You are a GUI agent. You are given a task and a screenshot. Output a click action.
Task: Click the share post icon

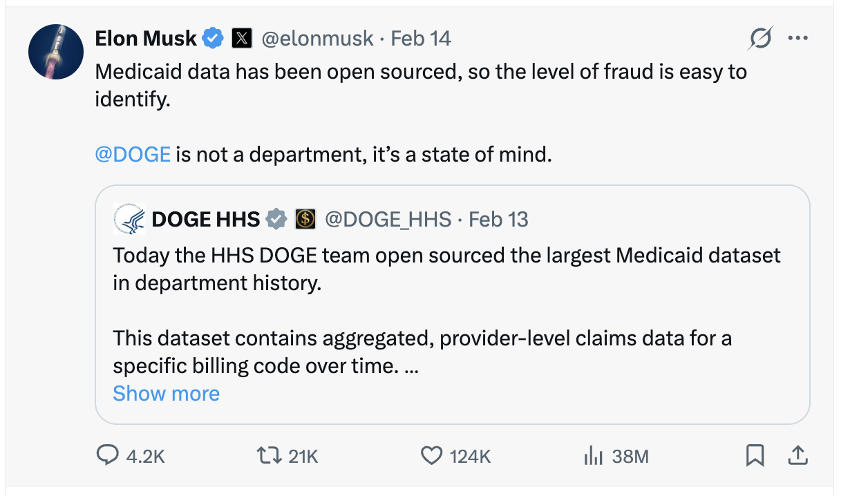point(797,455)
